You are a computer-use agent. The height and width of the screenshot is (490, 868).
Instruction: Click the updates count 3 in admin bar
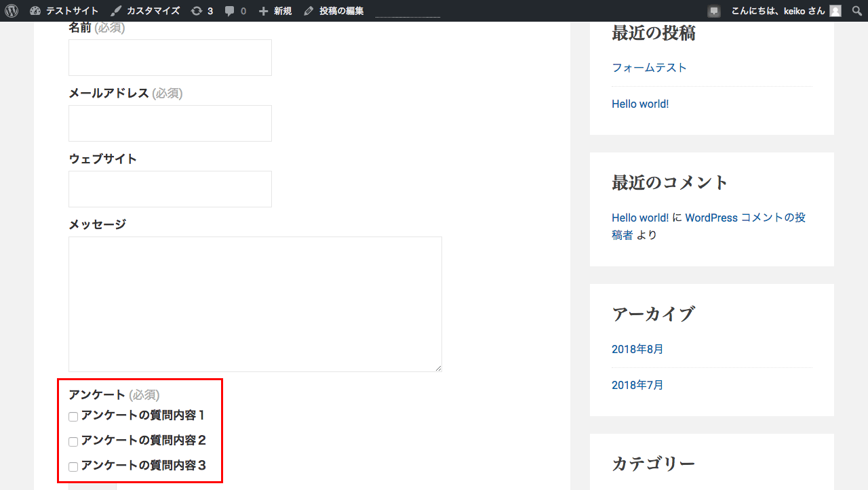click(x=210, y=11)
